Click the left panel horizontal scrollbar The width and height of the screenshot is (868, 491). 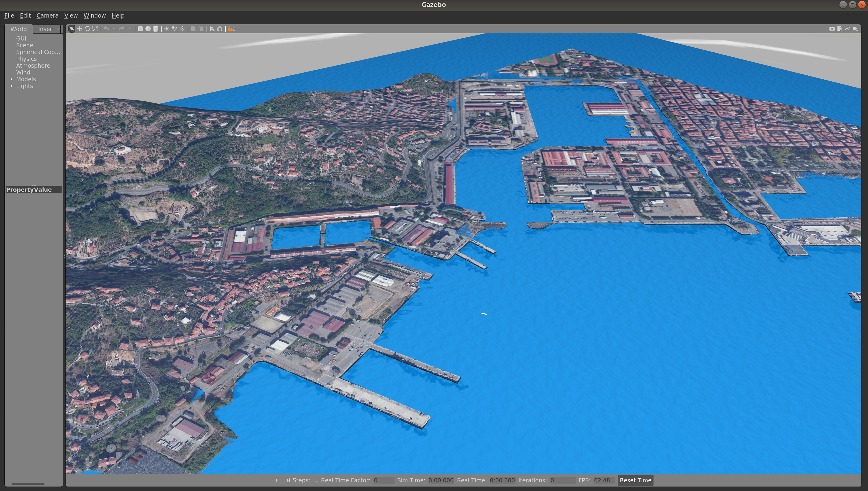coord(28,484)
